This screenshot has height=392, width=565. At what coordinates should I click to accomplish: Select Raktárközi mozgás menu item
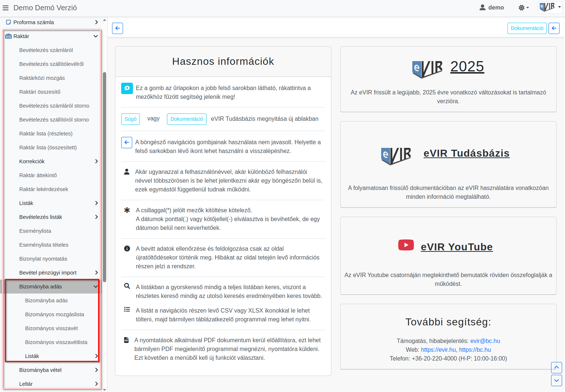pyautogui.click(x=42, y=78)
